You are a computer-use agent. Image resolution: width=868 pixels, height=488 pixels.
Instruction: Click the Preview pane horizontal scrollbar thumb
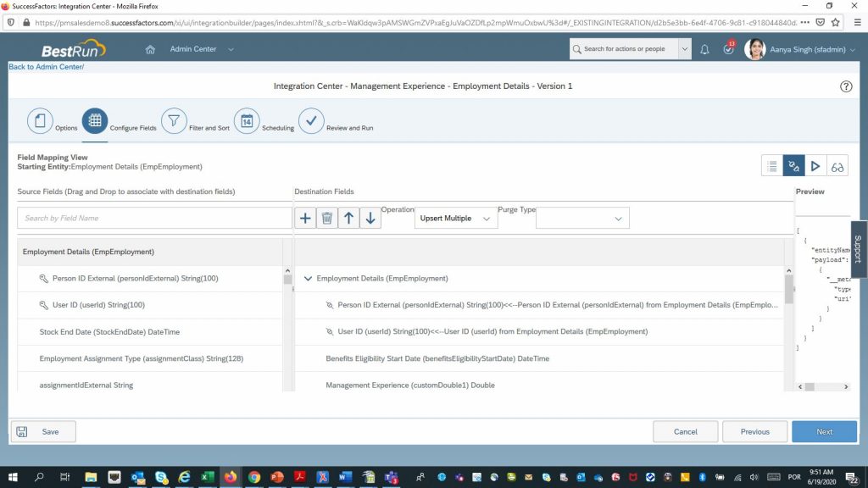coord(810,386)
